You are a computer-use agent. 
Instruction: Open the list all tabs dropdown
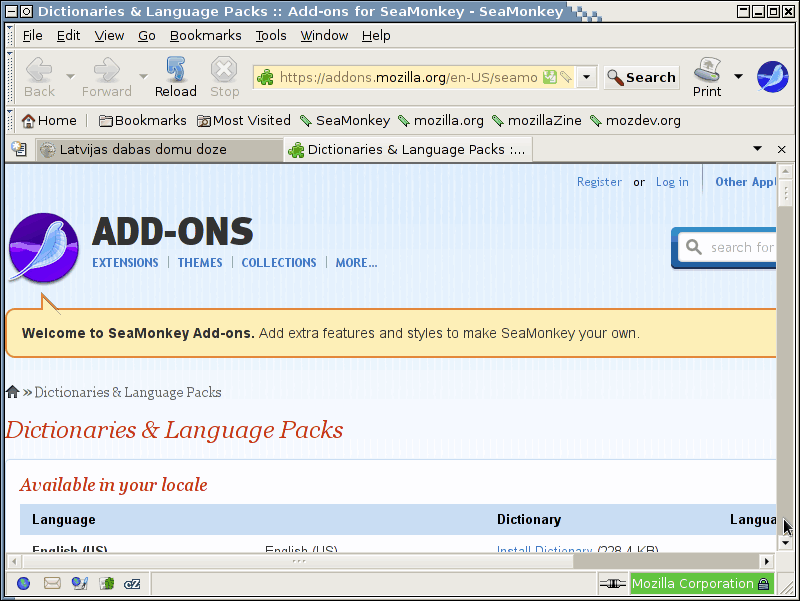tap(758, 149)
